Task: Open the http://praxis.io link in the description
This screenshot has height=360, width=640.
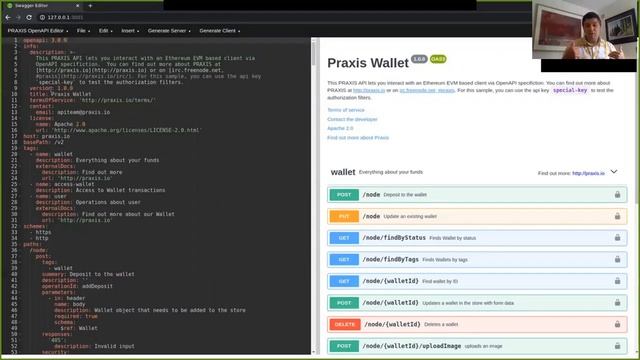Action: point(369,90)
